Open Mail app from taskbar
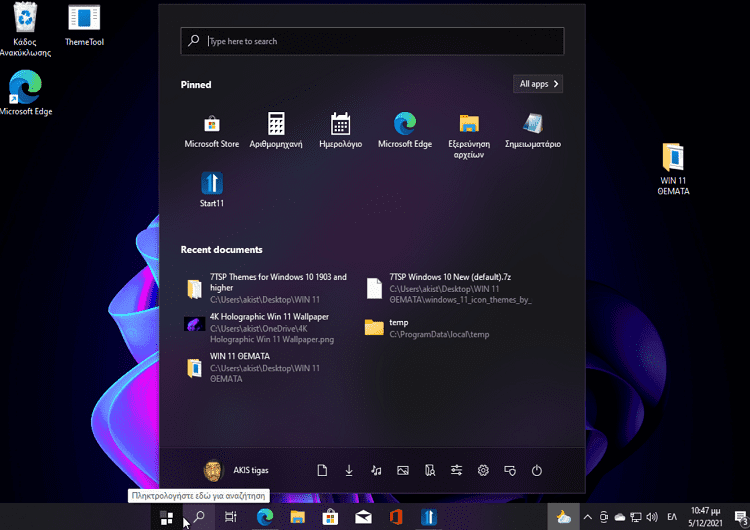The image size is (750, 530). 363,517
